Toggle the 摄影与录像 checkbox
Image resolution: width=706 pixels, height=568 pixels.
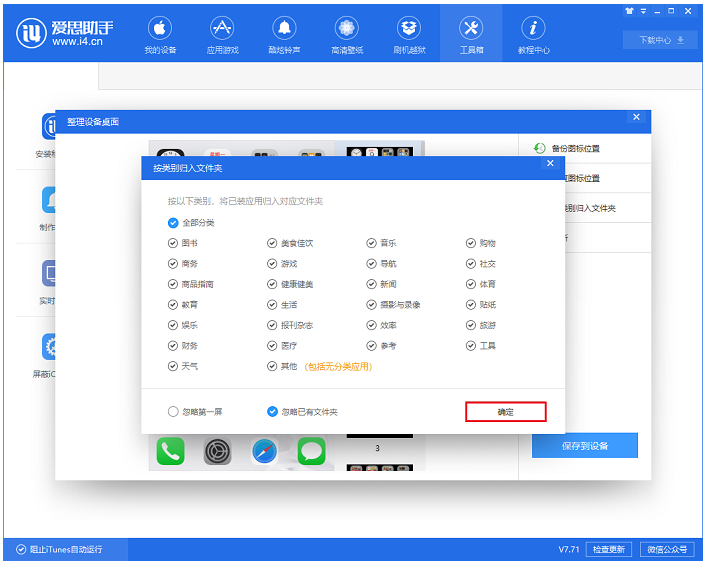[371, 305]
